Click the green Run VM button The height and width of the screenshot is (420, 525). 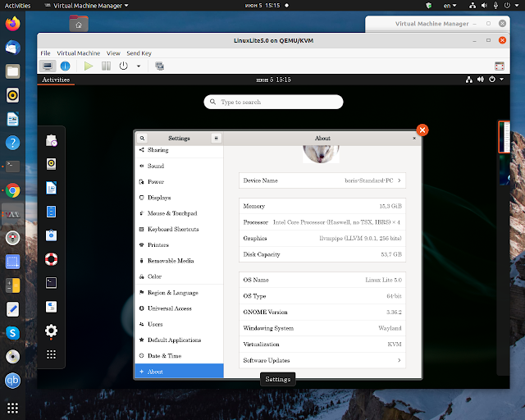89,66
